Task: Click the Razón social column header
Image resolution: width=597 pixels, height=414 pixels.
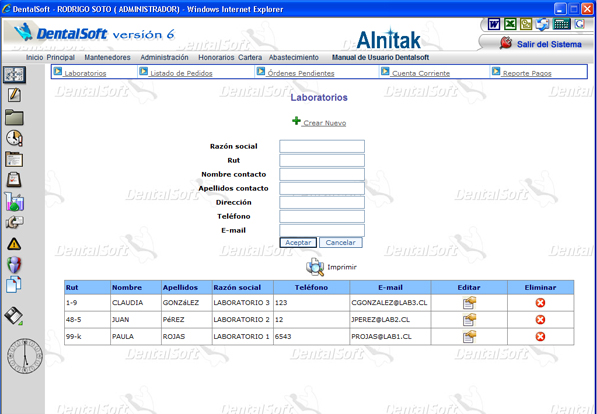Action: 243,288
